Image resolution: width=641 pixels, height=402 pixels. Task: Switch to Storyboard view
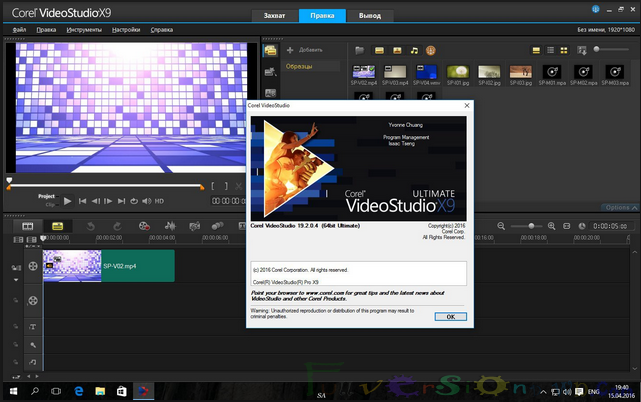pyautogui.click(x=27, y=226)
